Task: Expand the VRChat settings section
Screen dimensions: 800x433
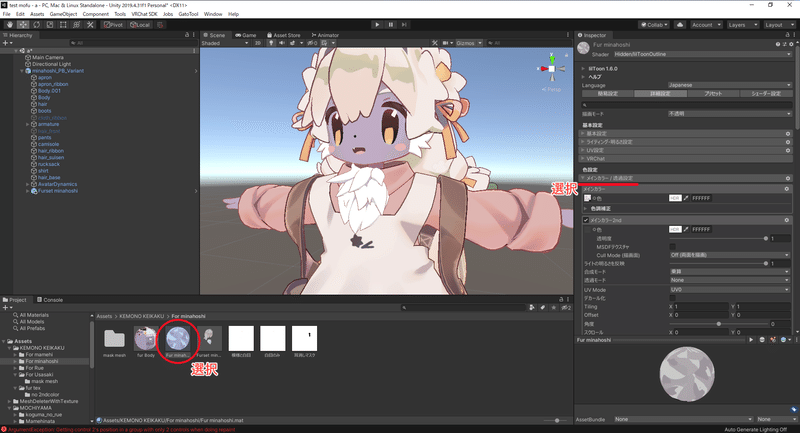Action: (x=686, y=159)
